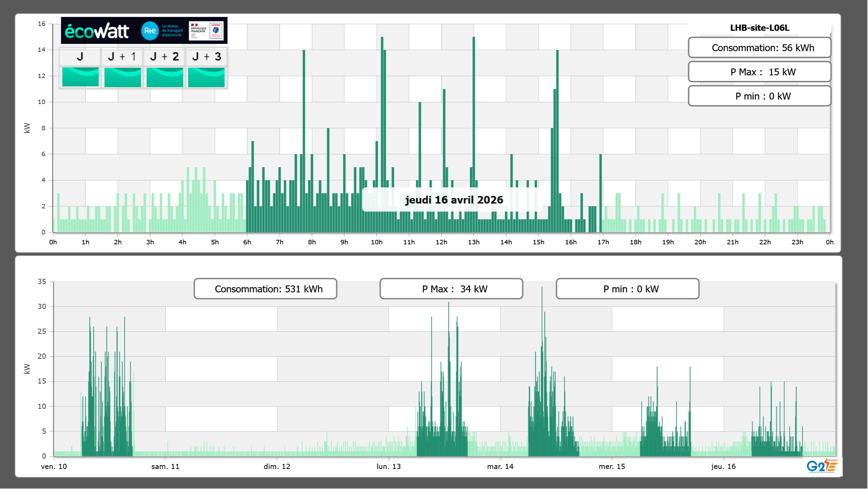Click the LHB-site-L06L site title
Image resolution: width=868 pixels, height=489 pixels.
point(759,28)
